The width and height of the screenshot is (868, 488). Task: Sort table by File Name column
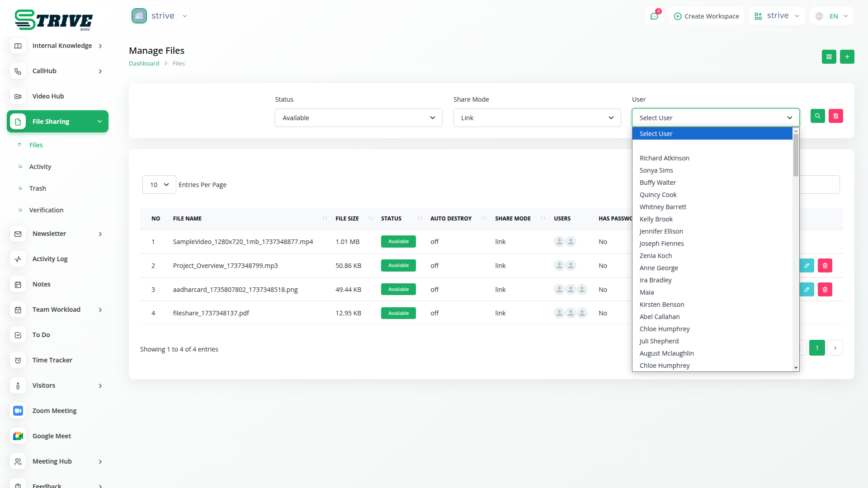[187, 219]
